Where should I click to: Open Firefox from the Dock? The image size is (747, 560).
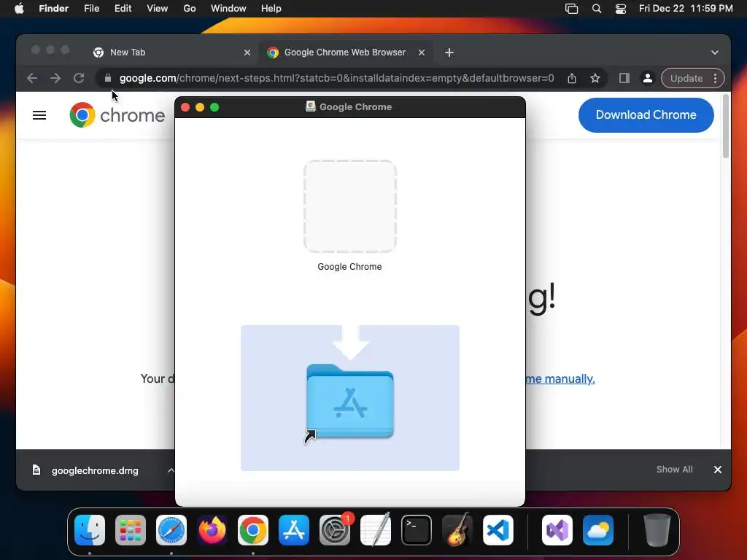pyautogui.click(x=212, y=530)
